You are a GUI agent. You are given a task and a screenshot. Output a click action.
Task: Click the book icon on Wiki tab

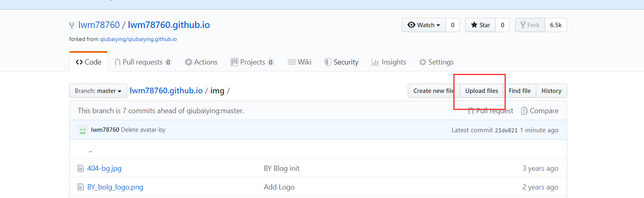(x=292, y=62)
